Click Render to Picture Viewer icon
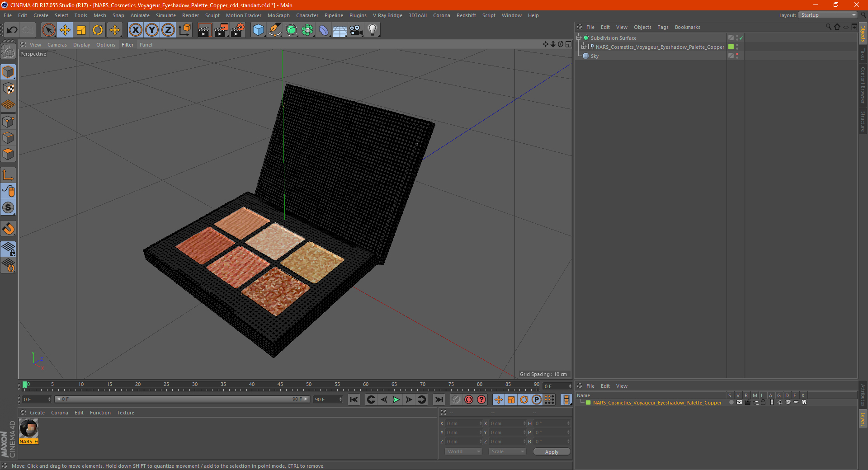The width and height of the screenshot is (868, 470). click(221, 30)
